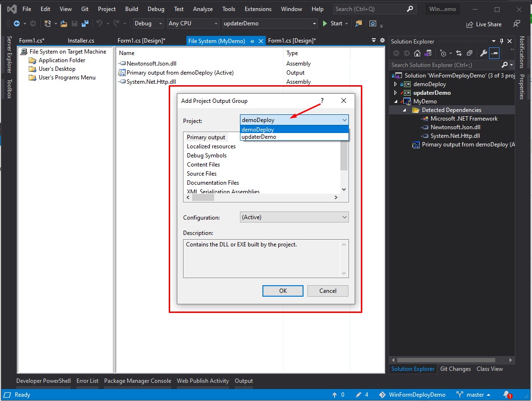Select updaterDemo in the Project dropdown list

point(294,137)
